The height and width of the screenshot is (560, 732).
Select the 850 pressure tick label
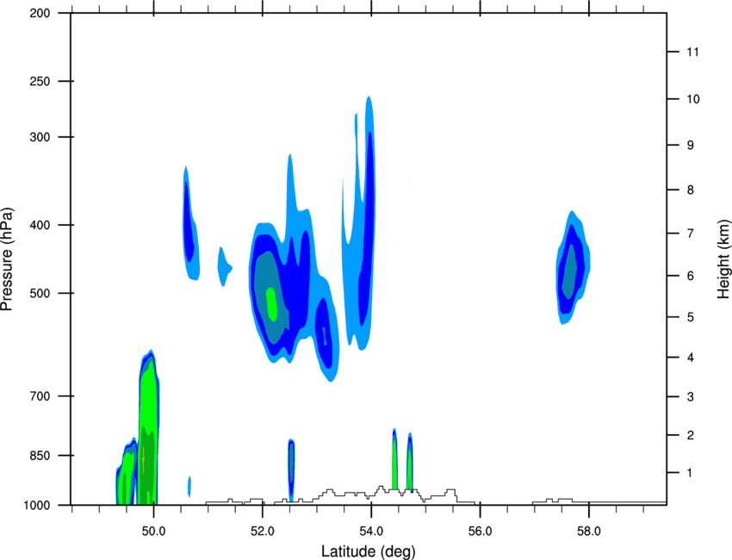pyautogui.click(x=40, y=456)
